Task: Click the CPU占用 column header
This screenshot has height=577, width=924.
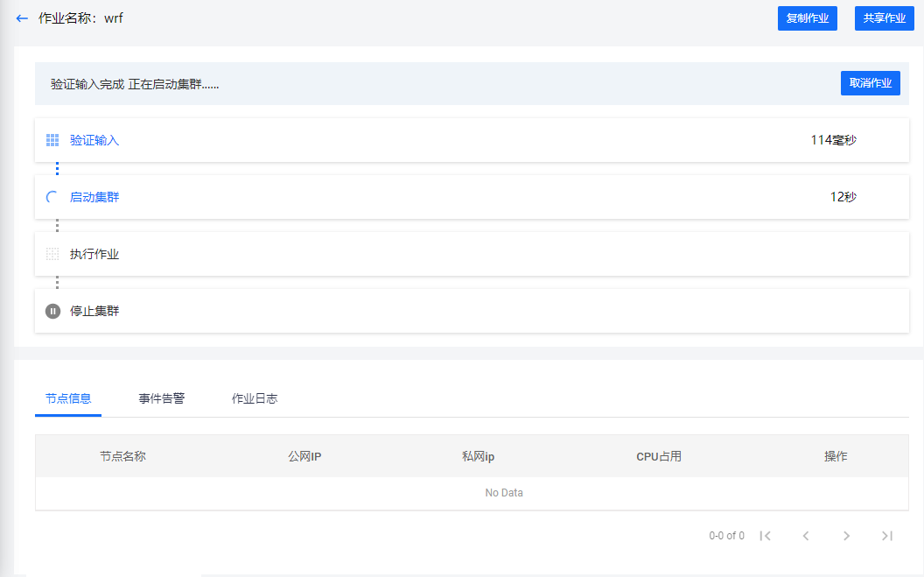Action: [x=659, y=456]
